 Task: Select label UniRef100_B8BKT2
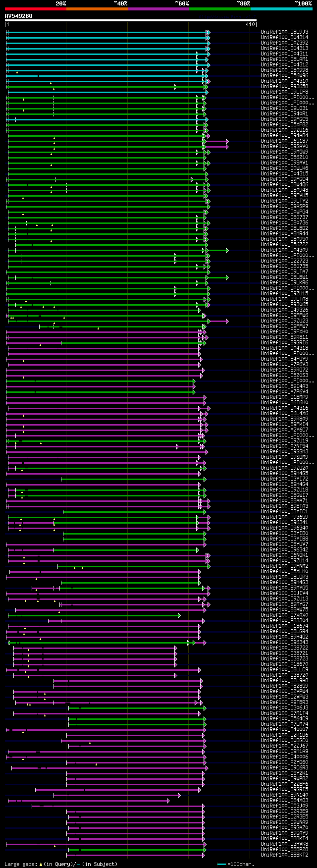pyautogui.click(x=284, y=855)
